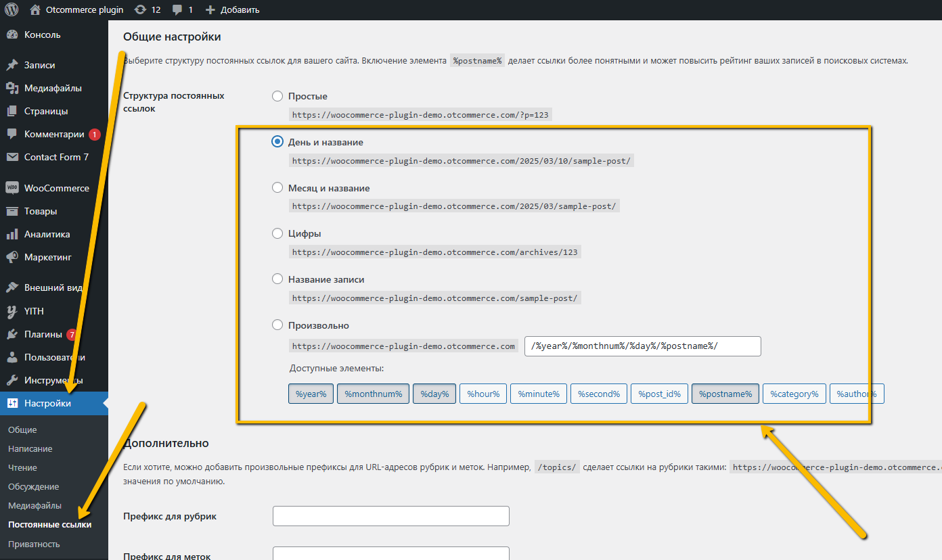Viewport: 942px width, 560px height.
Task: Click the plus icon next to Добавить
Action: coord(210,9)
